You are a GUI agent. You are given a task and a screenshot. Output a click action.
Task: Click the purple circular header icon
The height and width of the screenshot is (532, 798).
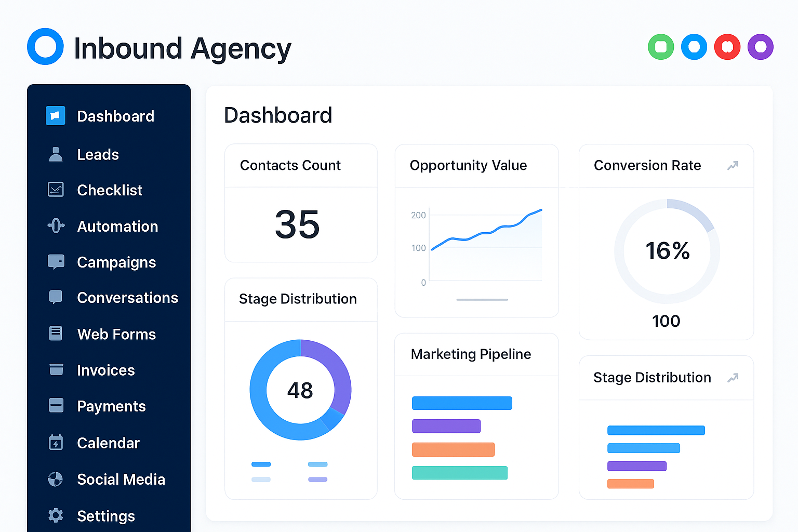click(x=761, y=47)
